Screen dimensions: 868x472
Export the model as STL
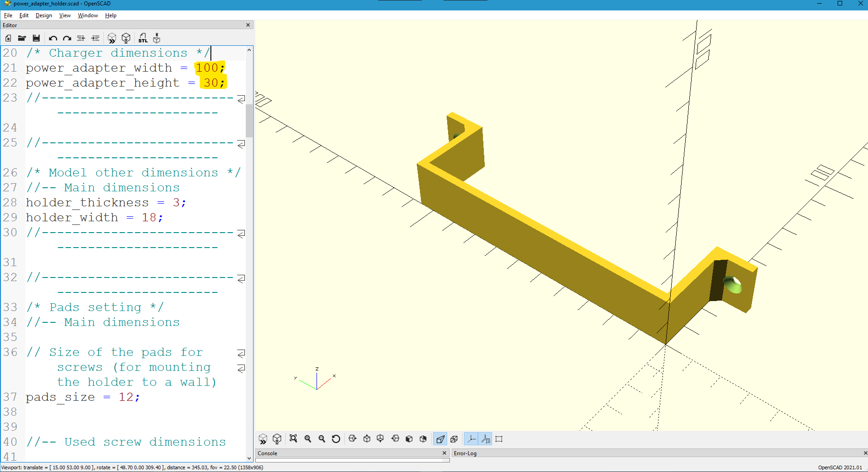143,38
